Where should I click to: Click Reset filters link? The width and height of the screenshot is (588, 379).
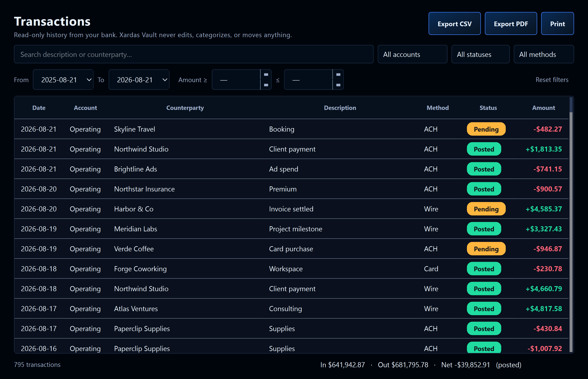click(552, 80)
